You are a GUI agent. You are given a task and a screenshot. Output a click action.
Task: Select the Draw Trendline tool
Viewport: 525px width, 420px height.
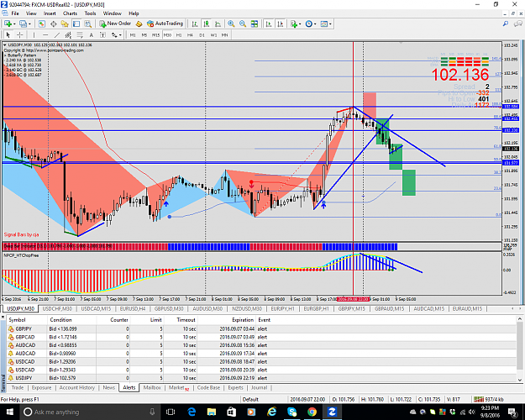coord(57,34)
